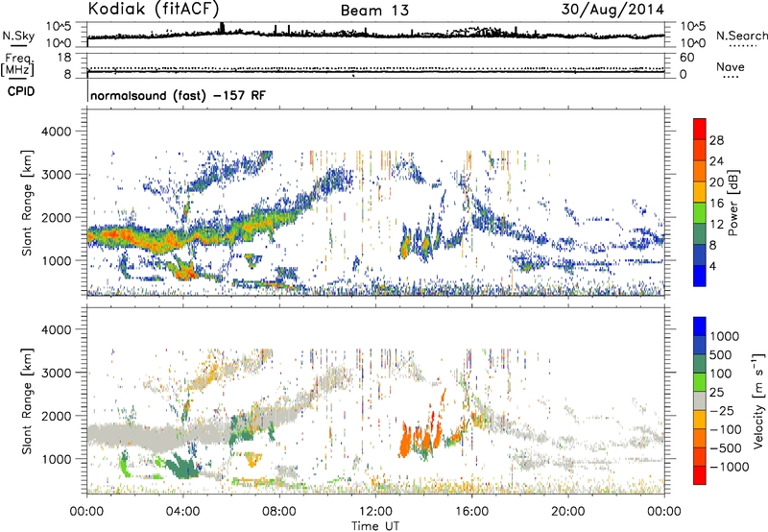The height and width of the screenshot is (532, 768).
Task: Click the 'CPID' row label
Action: (21, 91)
